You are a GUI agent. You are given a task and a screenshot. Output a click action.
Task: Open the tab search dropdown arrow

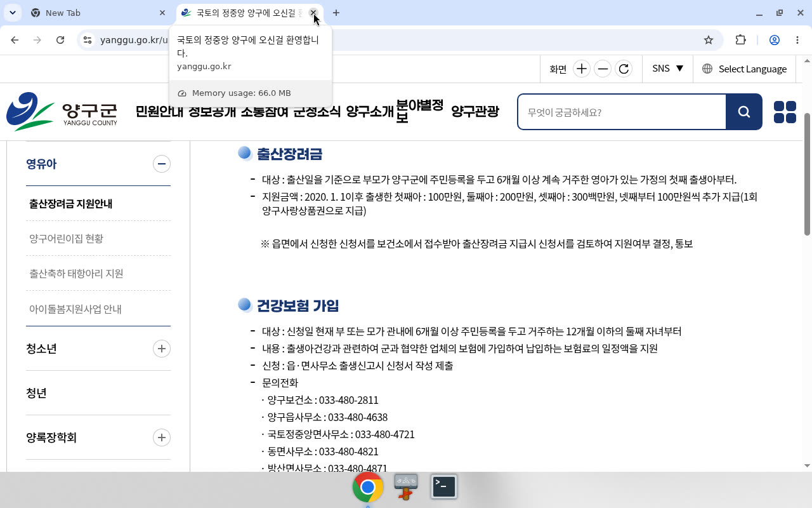point(13,13)
